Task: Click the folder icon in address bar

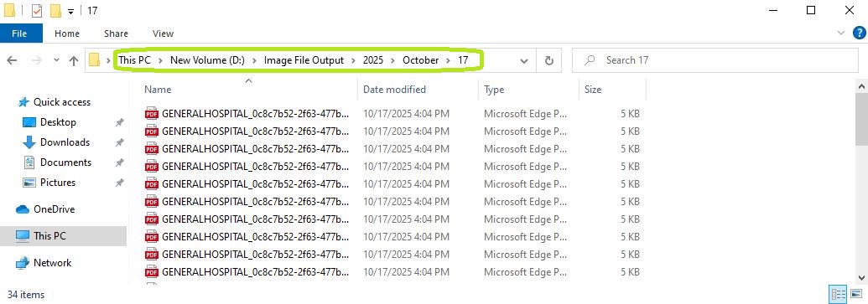Action: (x=95, y=60)
